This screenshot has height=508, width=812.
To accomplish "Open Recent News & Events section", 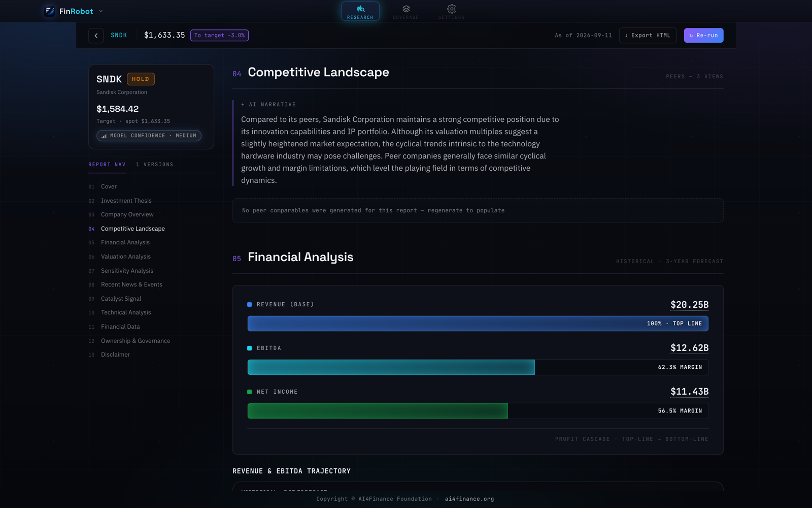I will [x=131, y=284].
